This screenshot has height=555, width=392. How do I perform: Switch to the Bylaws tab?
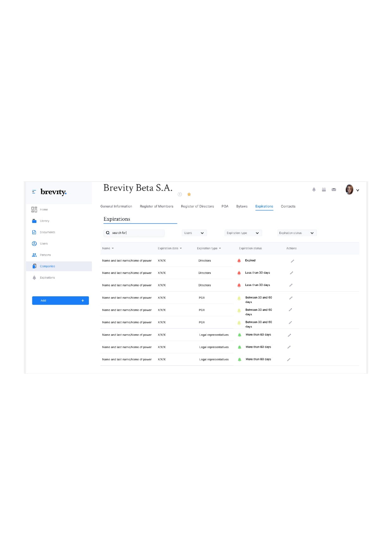(242, 206)
